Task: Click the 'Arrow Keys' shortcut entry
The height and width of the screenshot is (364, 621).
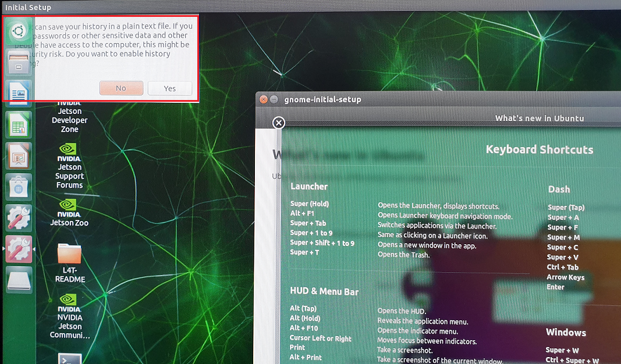Action: (565, 277)
